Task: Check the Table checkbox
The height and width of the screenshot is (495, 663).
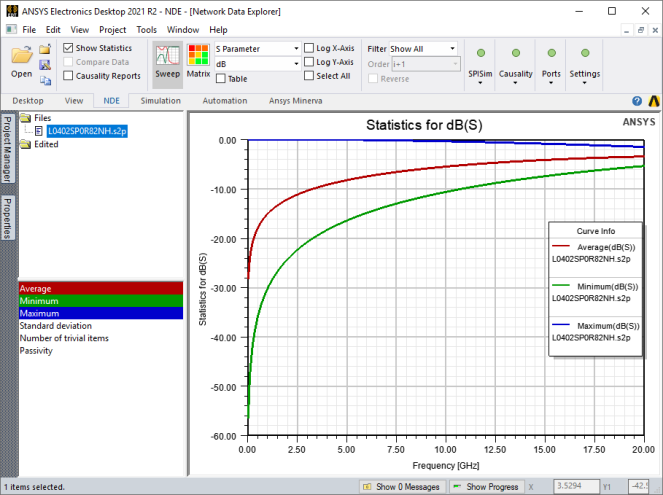Action: tap(220, 78)
